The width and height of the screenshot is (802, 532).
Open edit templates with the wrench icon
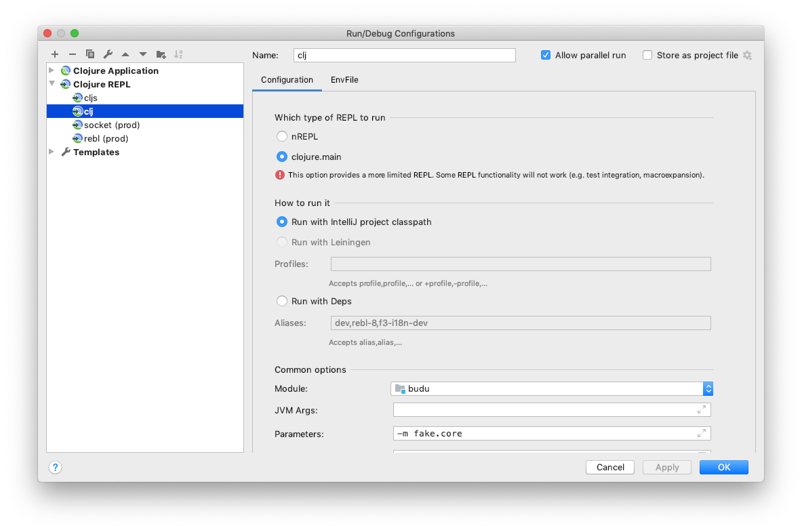tap(108, 54)
